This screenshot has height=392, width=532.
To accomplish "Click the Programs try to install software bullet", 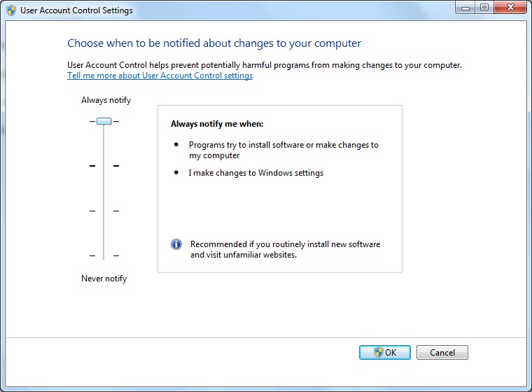I will (283, 150).
